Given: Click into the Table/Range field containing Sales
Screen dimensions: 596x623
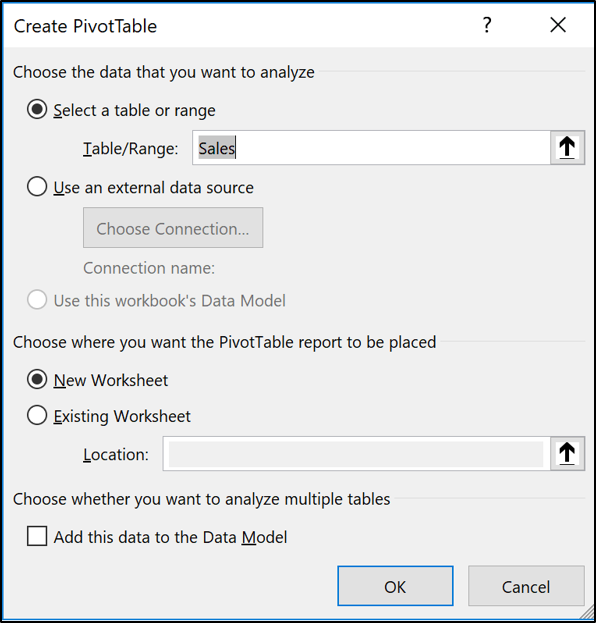Looking at the screenshot, I should [372, 147].
